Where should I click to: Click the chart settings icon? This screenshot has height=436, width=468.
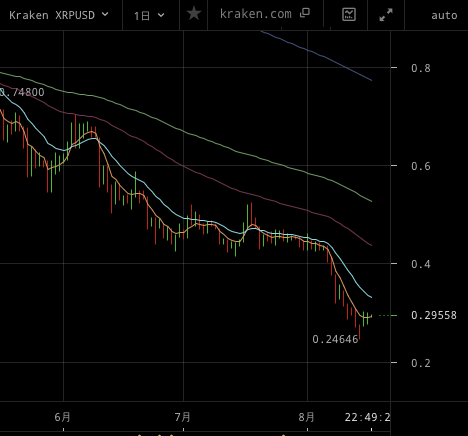349,14
